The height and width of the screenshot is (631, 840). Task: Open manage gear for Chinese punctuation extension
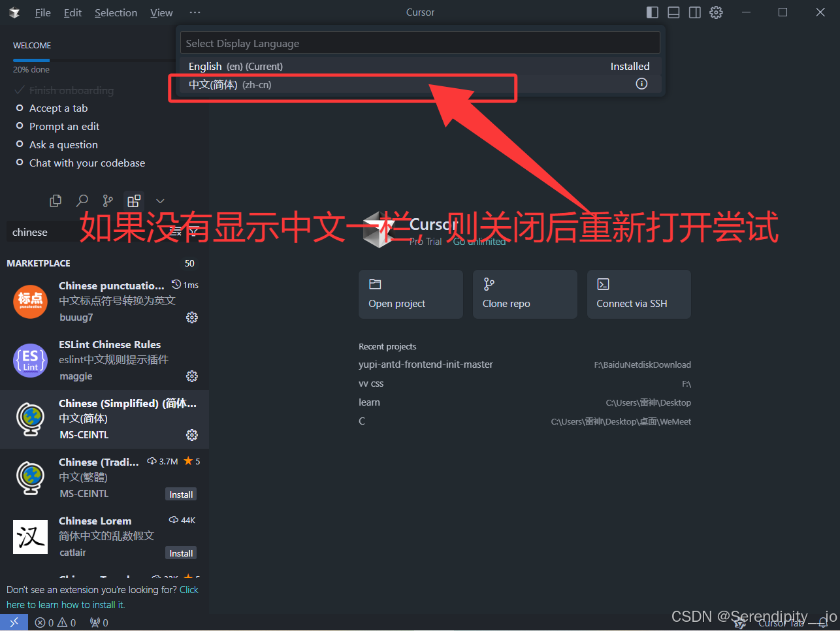[192, 317]
